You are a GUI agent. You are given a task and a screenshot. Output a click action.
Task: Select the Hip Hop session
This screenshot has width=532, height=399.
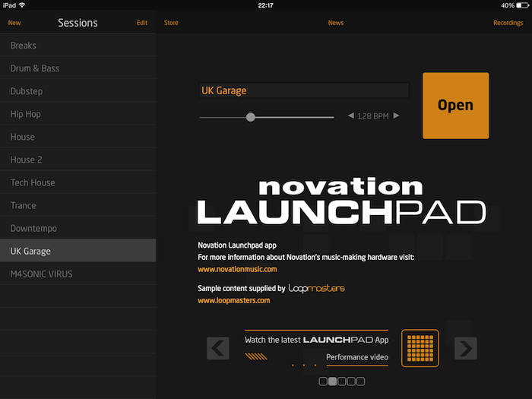(78, 114)
